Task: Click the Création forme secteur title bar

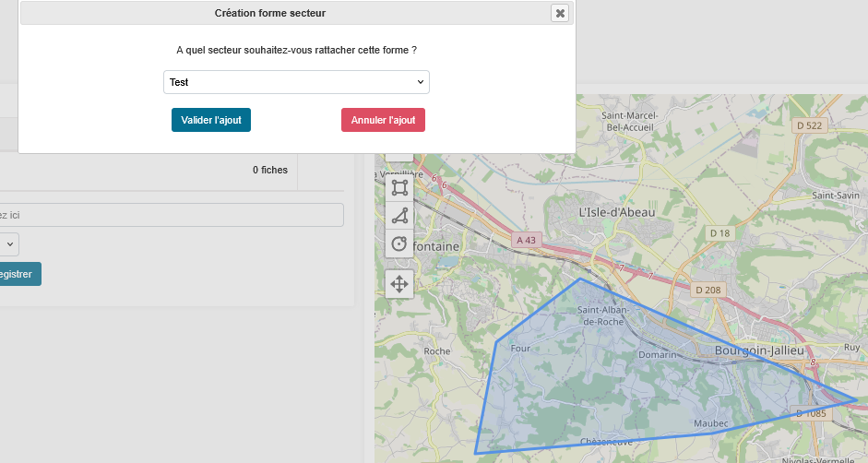Action: pyautogui.click(x=270, y=13)
